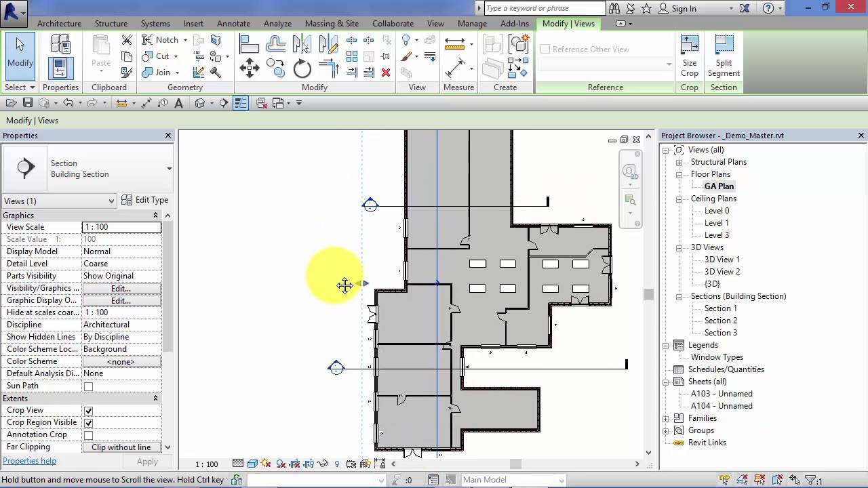Click the Open folder icon in quick access toolbar
868x488 pixels.
12,103
